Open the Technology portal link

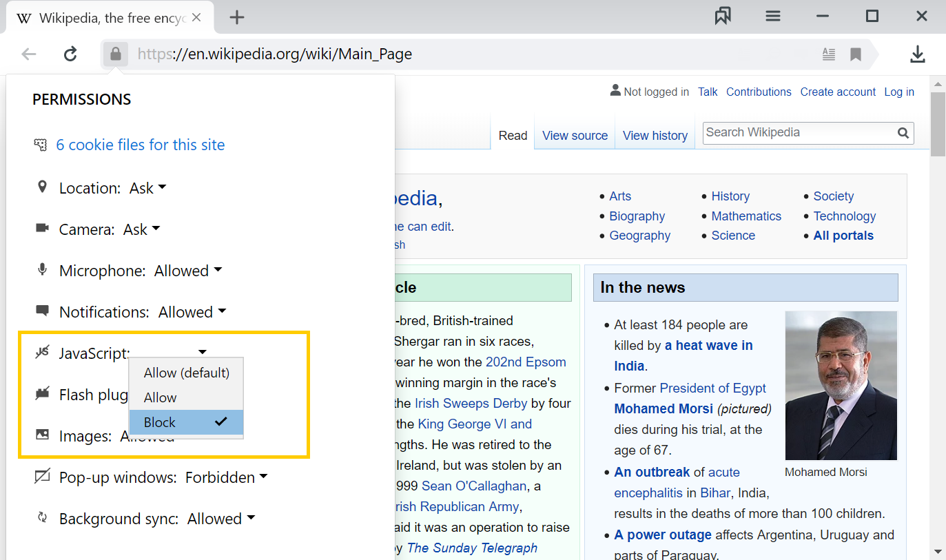coord(844,216)
